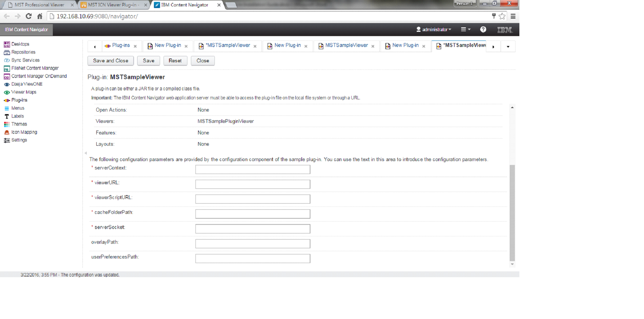Click the Save and Close button
Viewport: 644px width, 319px height.
click(110, 61)
